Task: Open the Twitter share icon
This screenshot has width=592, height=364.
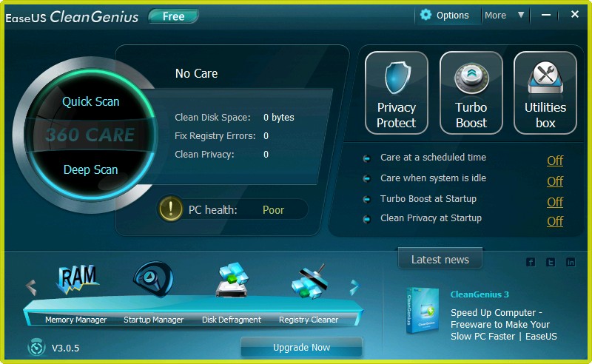Action: (x=551, y=262)
